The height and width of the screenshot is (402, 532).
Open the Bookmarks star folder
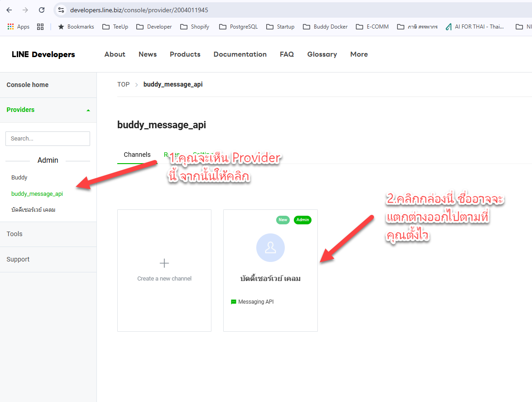(76, 26)
